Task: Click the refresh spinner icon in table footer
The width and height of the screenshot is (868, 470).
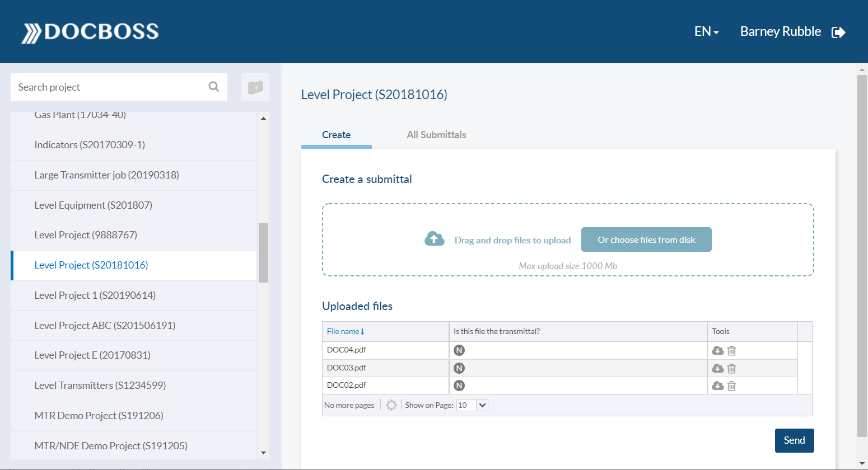Action: click(x=391, y=405)
